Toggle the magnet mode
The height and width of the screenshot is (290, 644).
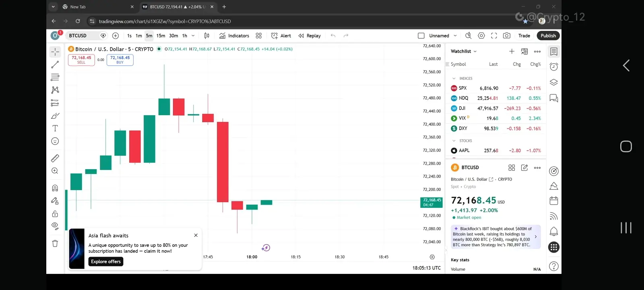(x=55, y=188)
